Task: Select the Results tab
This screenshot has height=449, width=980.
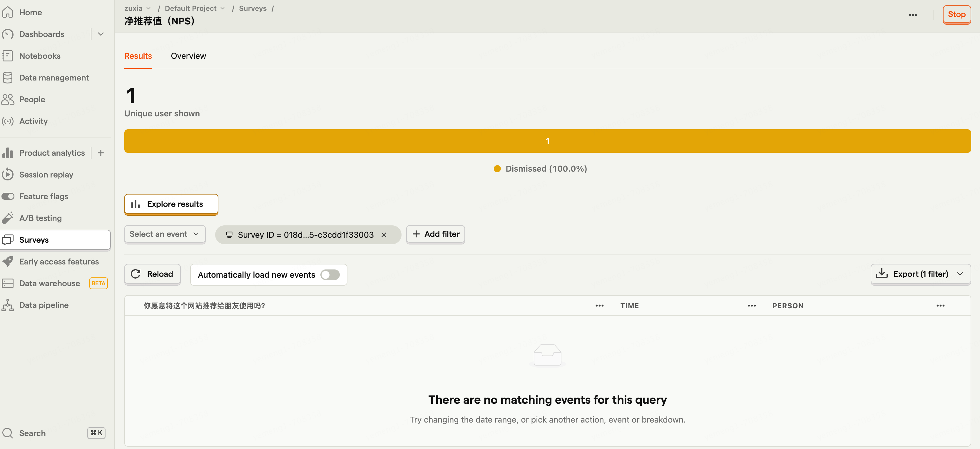Action: pos(138,56)
